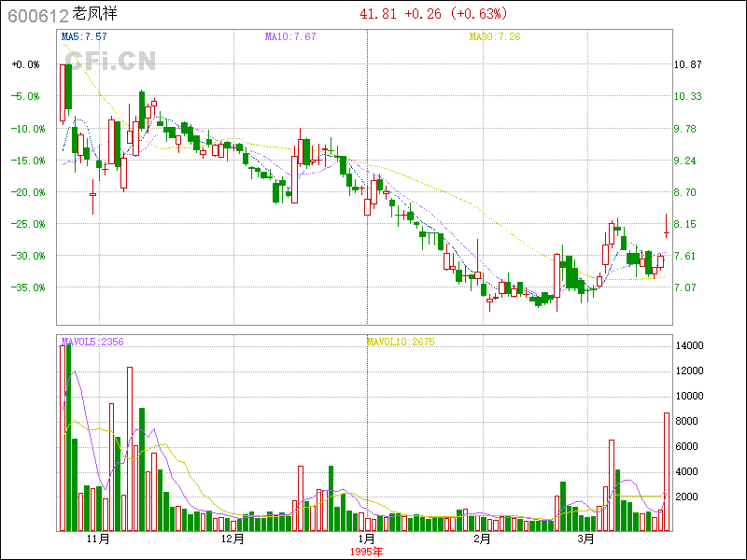Click the MA30:7.26 indicator label
The image size is (747, 560).
point(494,36)
